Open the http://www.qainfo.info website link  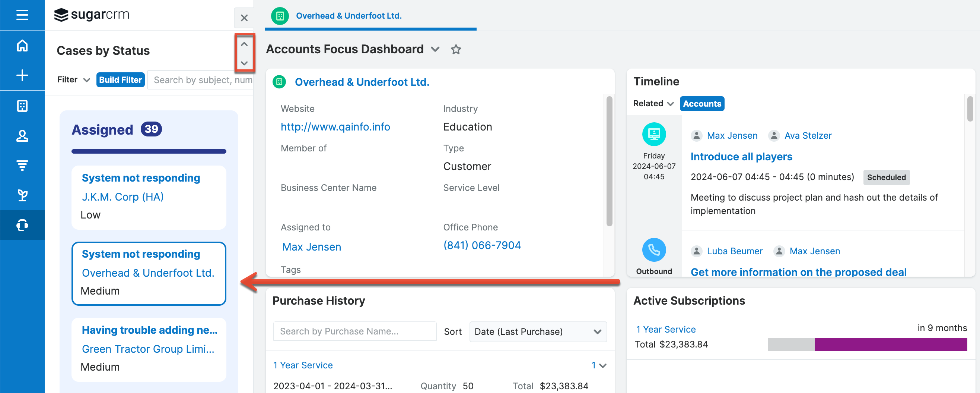point(335,127)
